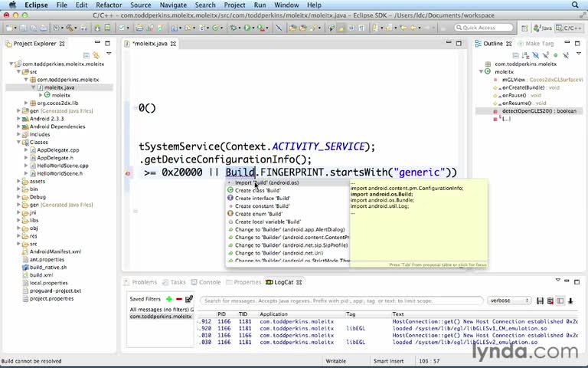Image resolution: width=588 pixels, height=368 pixels.
Task: Expand the assets folder
Action: 18,181
